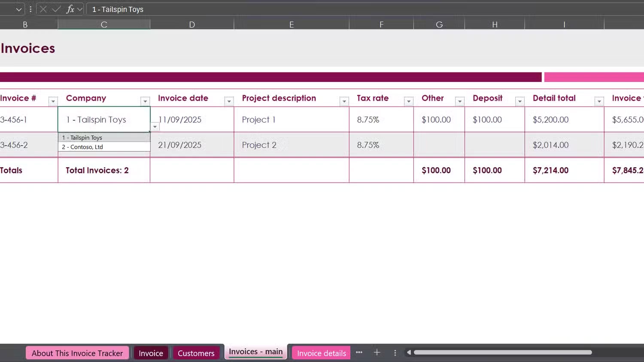Open the Invoice date filter dropdown
Image resolution: width=644 pixels, height=362 pixels.
coord(229,101)
